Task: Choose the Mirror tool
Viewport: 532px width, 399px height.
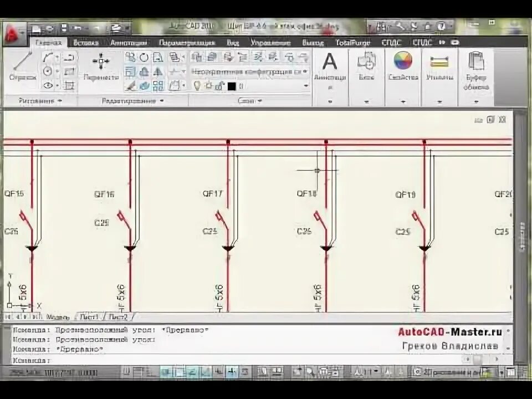Action: [x=158, y=71]
